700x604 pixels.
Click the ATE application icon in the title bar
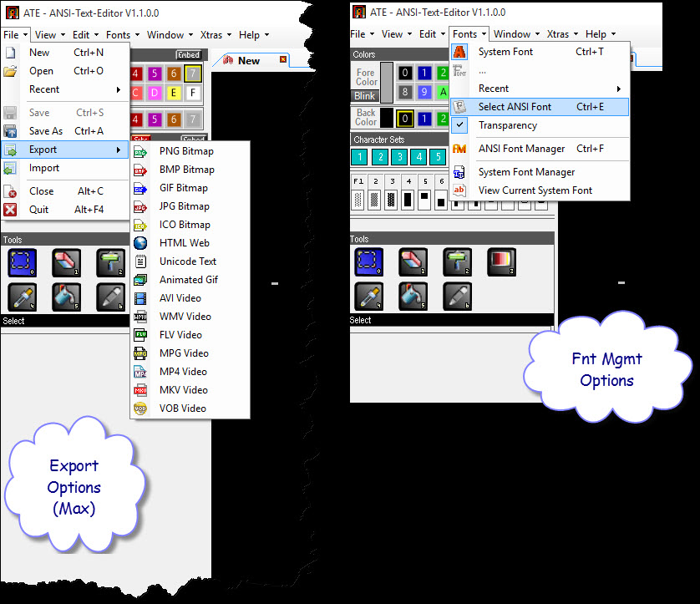360,12
